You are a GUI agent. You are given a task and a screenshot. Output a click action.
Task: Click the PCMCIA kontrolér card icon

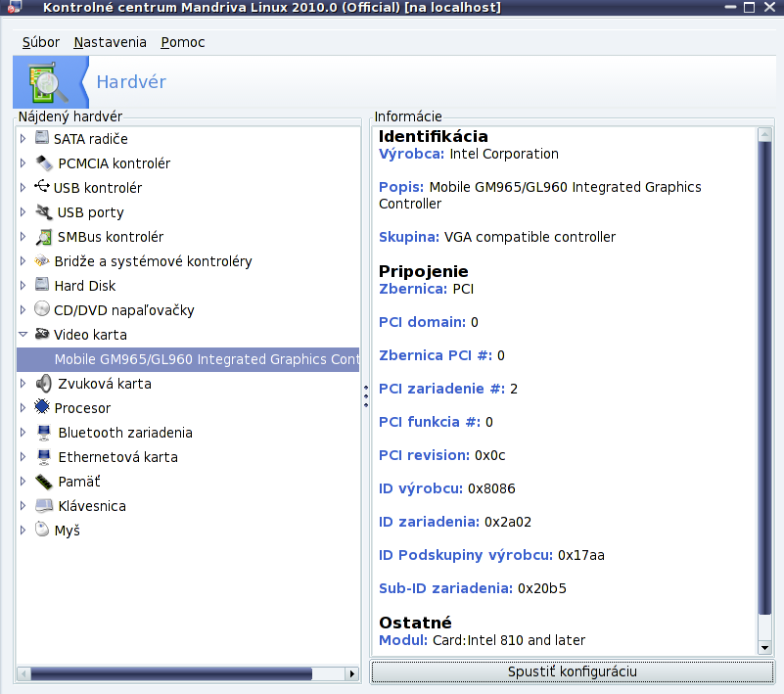pyautogui.click(x=44, y=162)
